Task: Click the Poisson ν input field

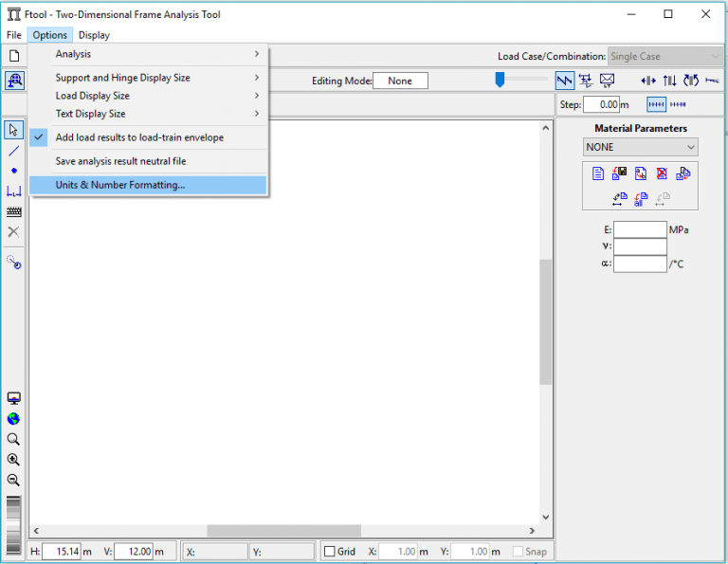Action: (640, 246)
